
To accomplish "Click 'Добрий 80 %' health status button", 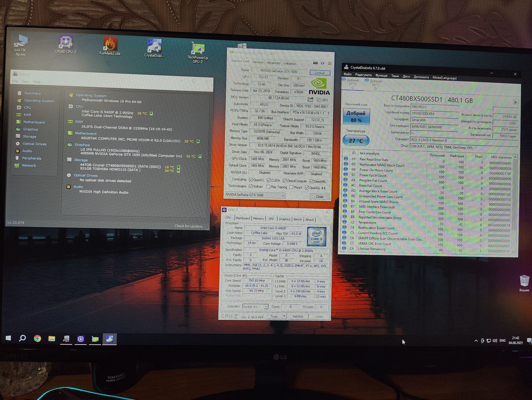I will (356, 116).
